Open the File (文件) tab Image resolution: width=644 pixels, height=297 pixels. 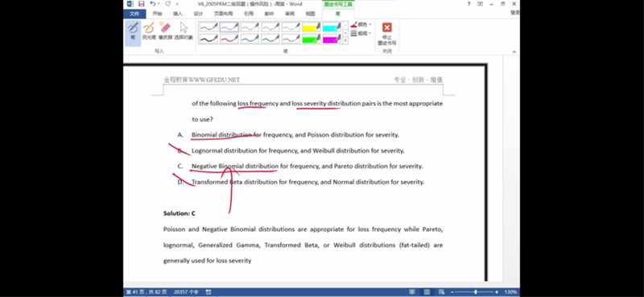click(134, 14)
